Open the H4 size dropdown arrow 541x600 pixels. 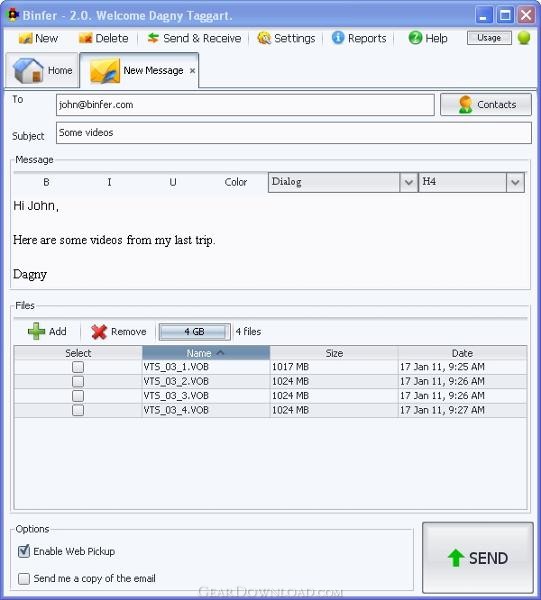515,182
